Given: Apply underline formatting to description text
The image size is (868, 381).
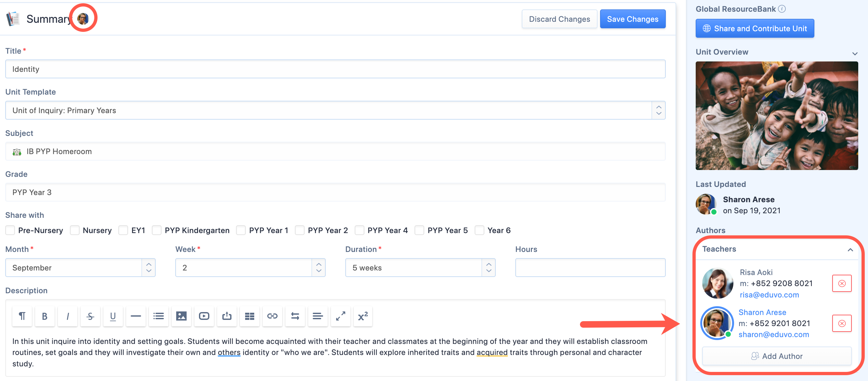Looking at the screenshot, I should 113,316.
